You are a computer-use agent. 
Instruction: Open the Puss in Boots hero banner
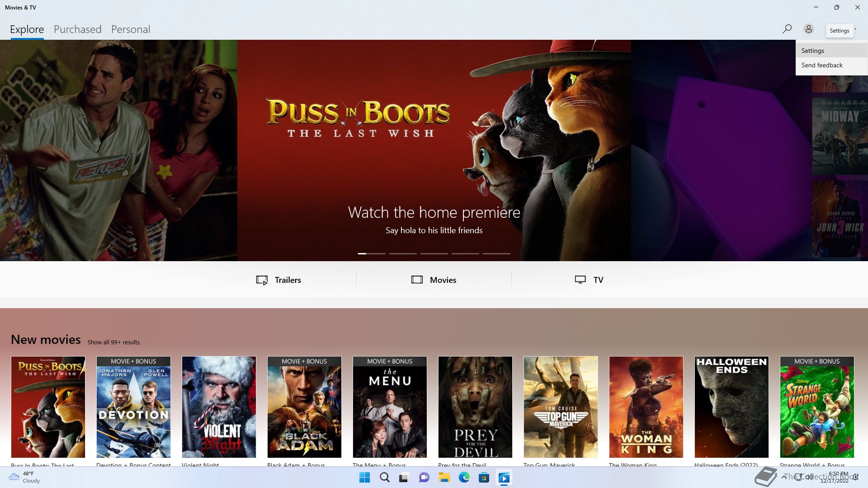tap(434, 150)
